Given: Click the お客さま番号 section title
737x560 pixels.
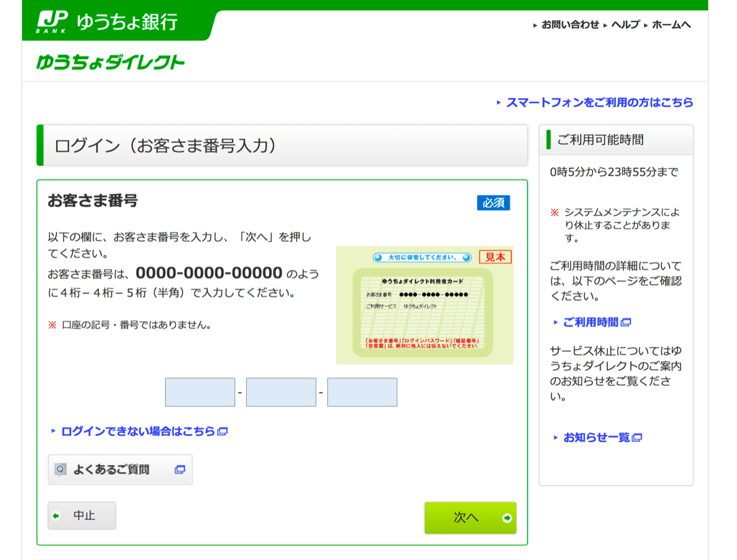Looking at the screenshot, I should [93, 200].
